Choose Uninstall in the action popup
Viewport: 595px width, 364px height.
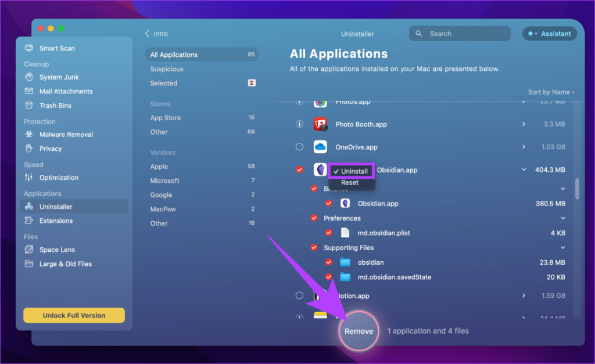coord(351,171)
